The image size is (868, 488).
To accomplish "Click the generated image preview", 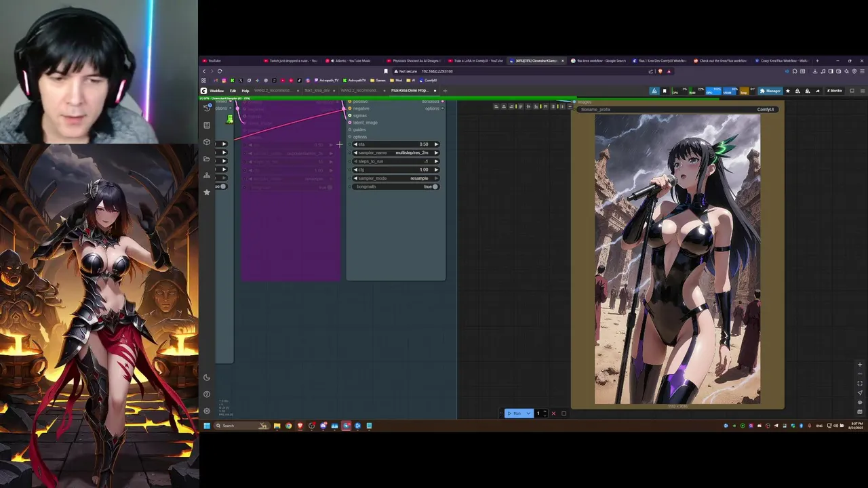I will click(677, 259).
